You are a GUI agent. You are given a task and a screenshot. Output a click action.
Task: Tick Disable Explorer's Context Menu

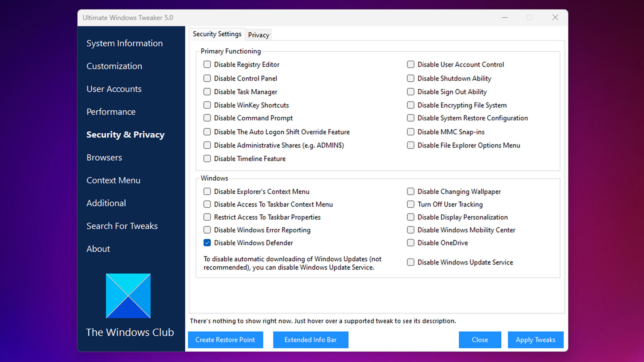[207, 192]
